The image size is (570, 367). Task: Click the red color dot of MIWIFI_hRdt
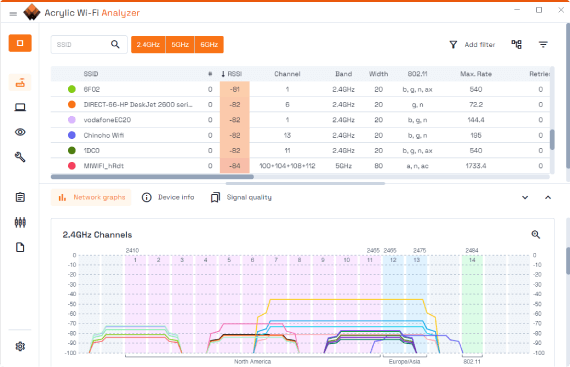72,166
